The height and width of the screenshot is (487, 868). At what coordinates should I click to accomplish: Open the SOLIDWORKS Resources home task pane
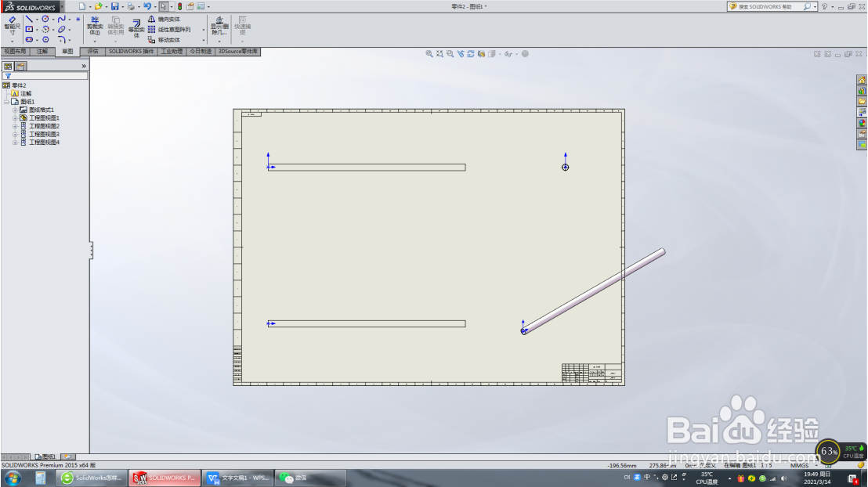click(862, 80)
